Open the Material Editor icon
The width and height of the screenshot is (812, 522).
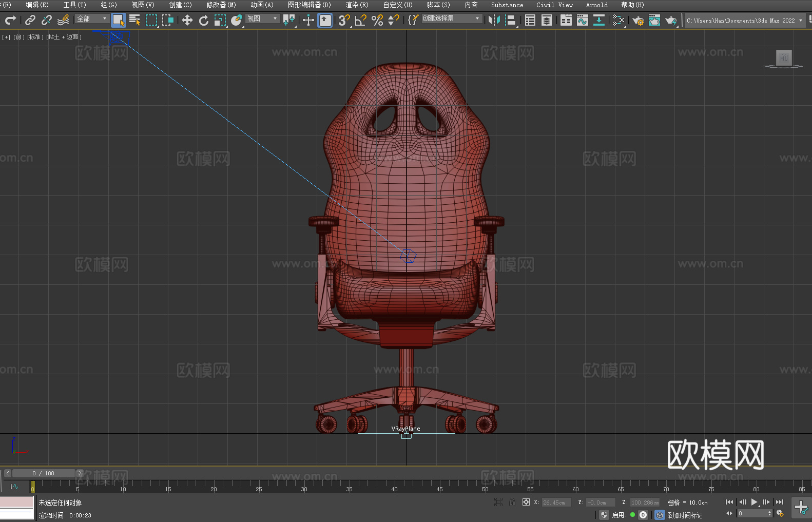(618, 20)
